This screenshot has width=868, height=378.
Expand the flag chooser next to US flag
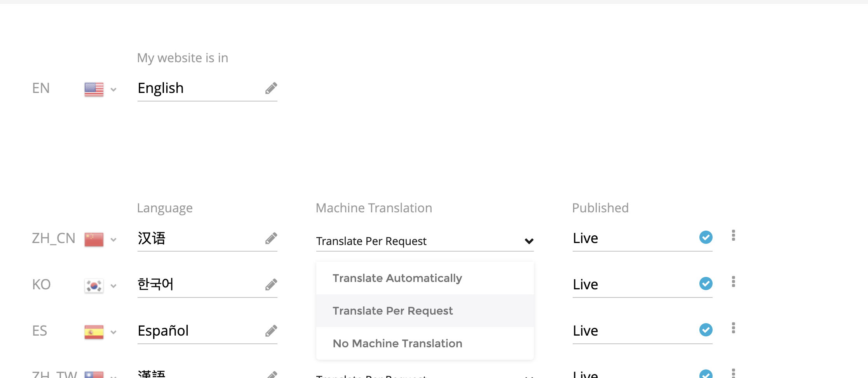[113, 90]
